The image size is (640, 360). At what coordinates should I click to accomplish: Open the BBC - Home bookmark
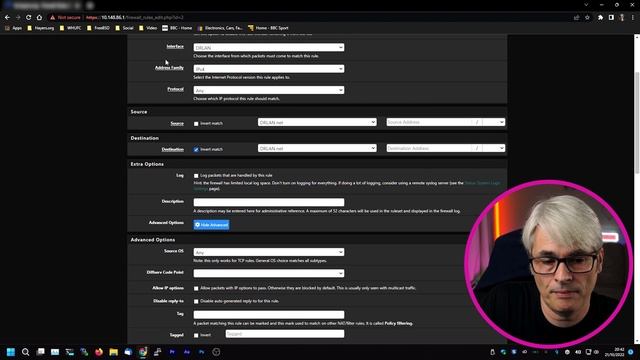tap(177, 28)
